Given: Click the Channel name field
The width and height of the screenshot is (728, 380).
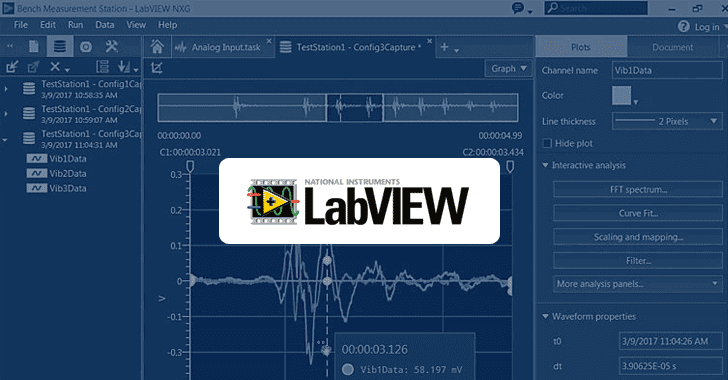Looking at the screenshot, I should [x=667, y=71].
